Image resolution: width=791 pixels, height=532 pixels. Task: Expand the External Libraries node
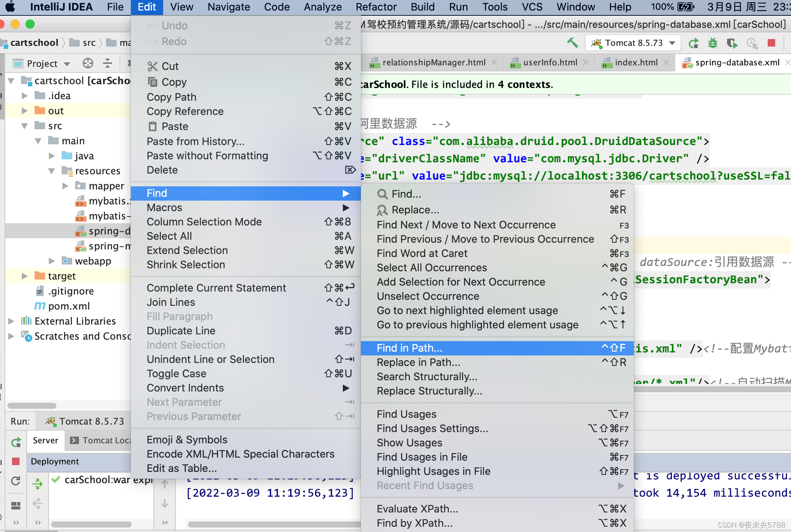point(11,321)
